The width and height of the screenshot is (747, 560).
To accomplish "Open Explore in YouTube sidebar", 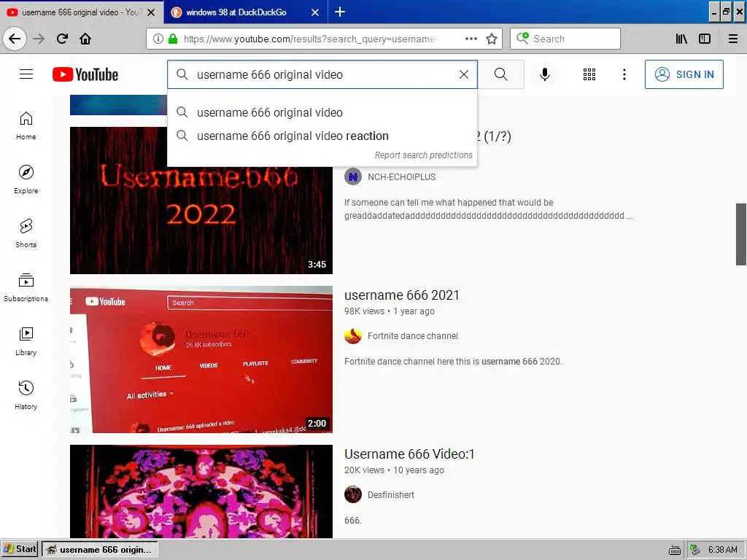I will point(26,179).
